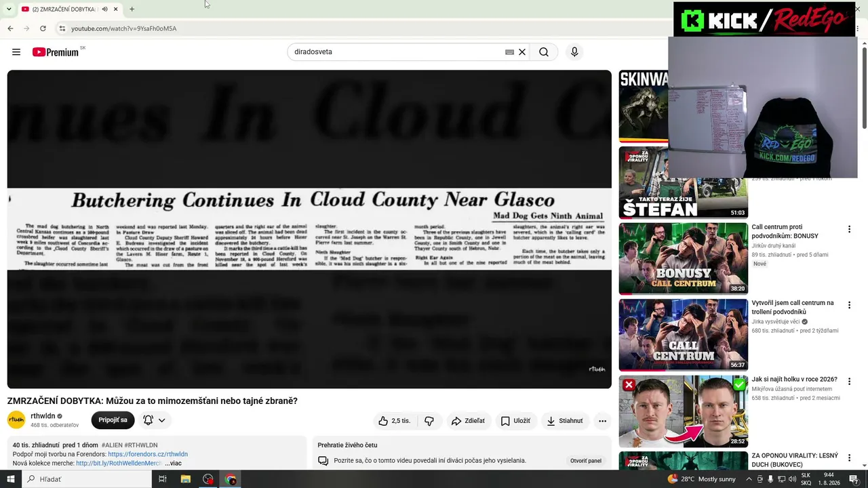Show hidden system tray icons chevron
Screen dimensions: 868x488
749,479
